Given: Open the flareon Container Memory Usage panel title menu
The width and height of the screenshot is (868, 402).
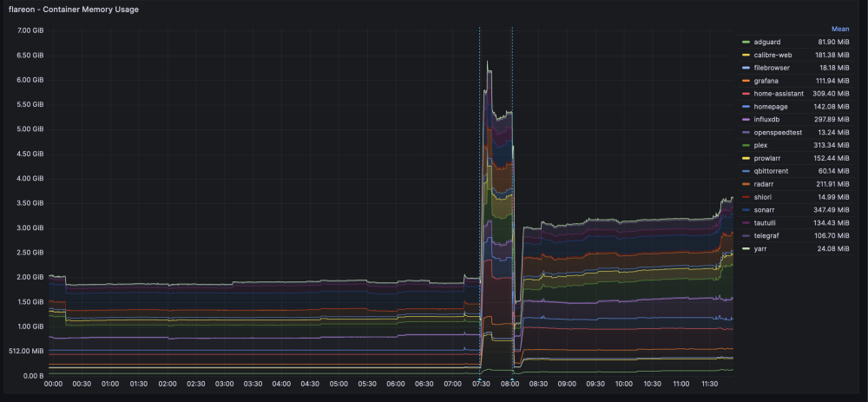Looking at the screenshot, I should point(74,10).
